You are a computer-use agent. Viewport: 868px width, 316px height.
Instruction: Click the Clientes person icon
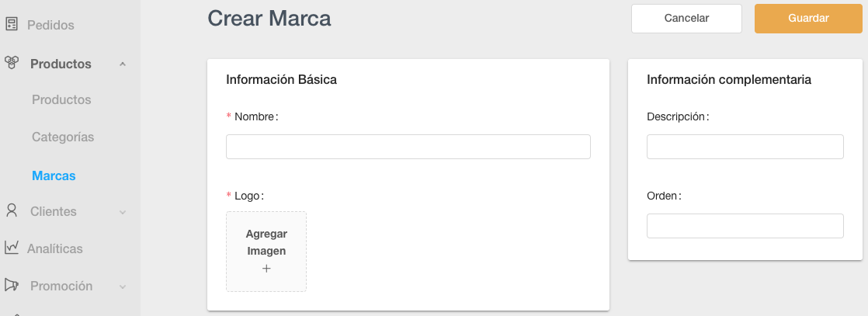[12, 210]
